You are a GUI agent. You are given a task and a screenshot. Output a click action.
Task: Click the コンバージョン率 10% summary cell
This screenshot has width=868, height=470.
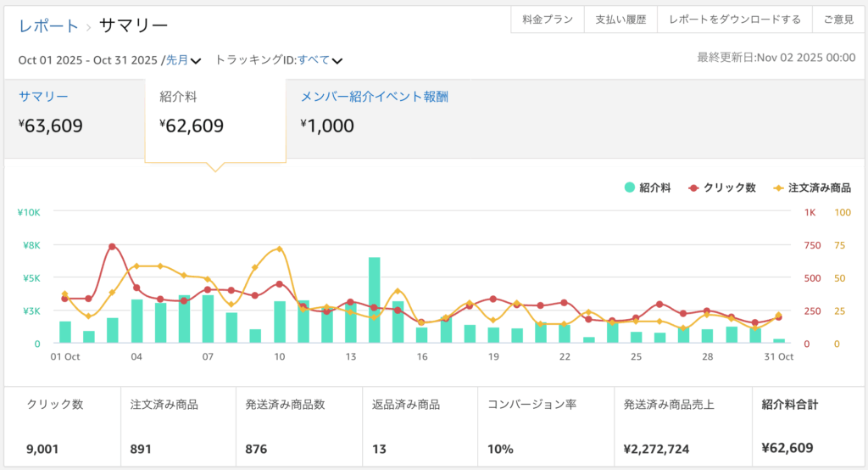(x=546, y=426)
